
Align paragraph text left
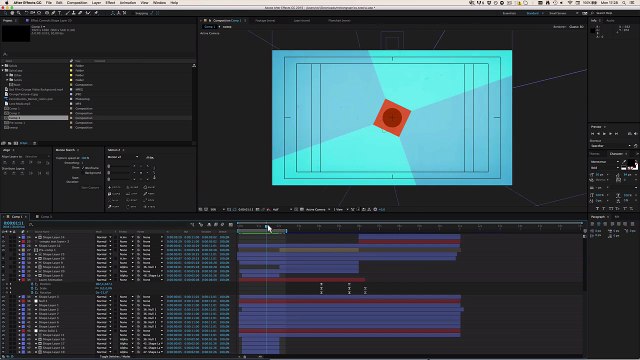(592, 224)
